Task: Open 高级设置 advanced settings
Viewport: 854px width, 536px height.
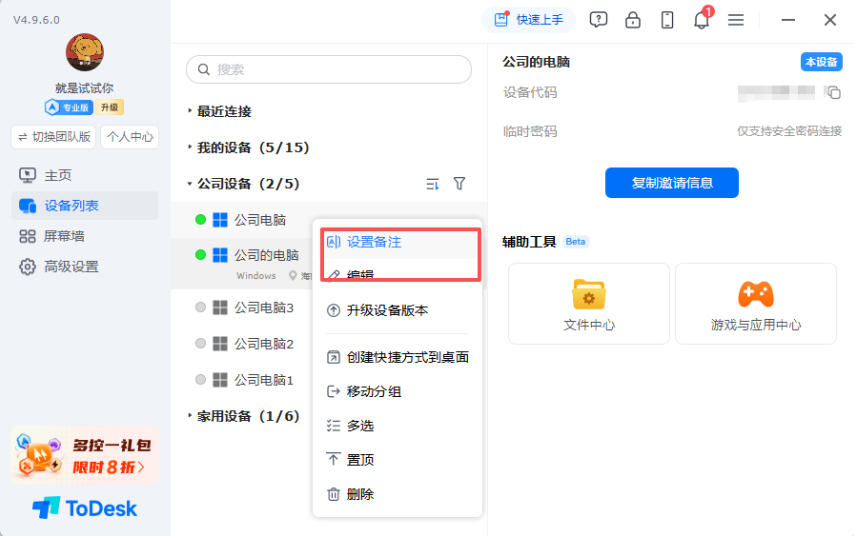Action: click(84, 266)
